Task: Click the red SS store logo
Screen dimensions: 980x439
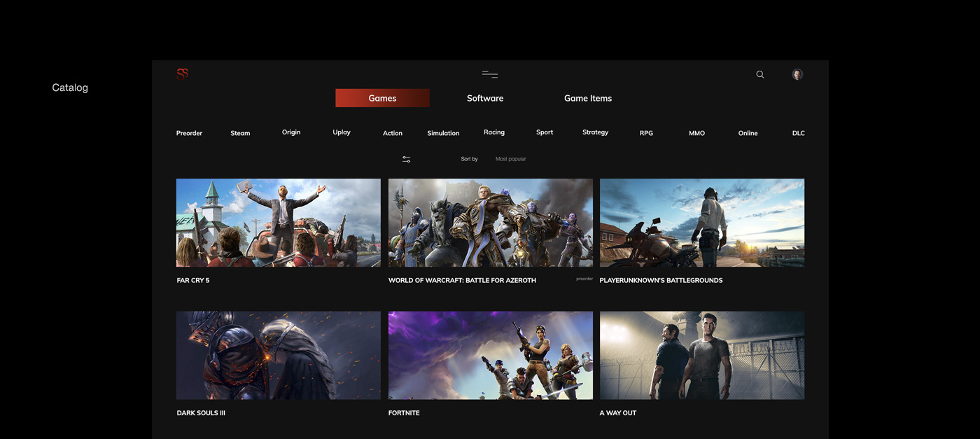Action: coord(182,74)
